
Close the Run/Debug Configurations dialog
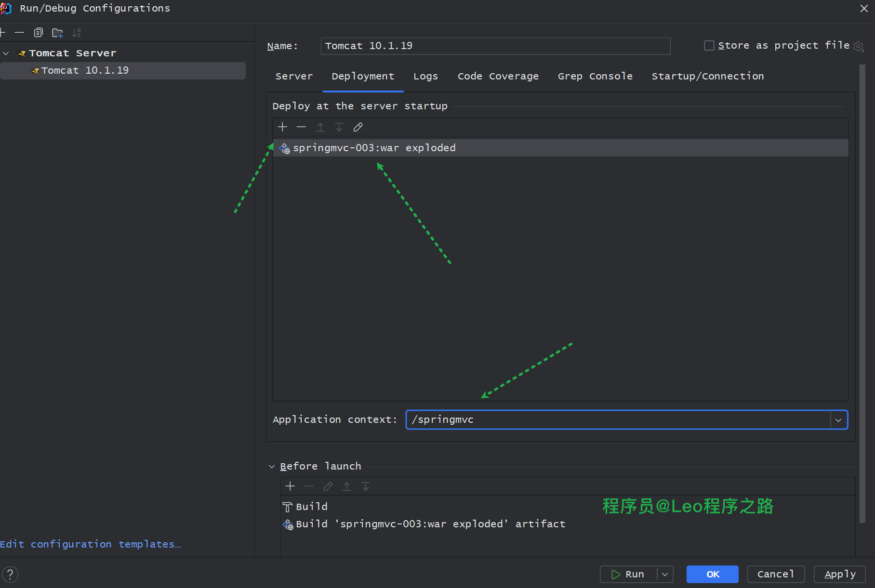point(864,8)
